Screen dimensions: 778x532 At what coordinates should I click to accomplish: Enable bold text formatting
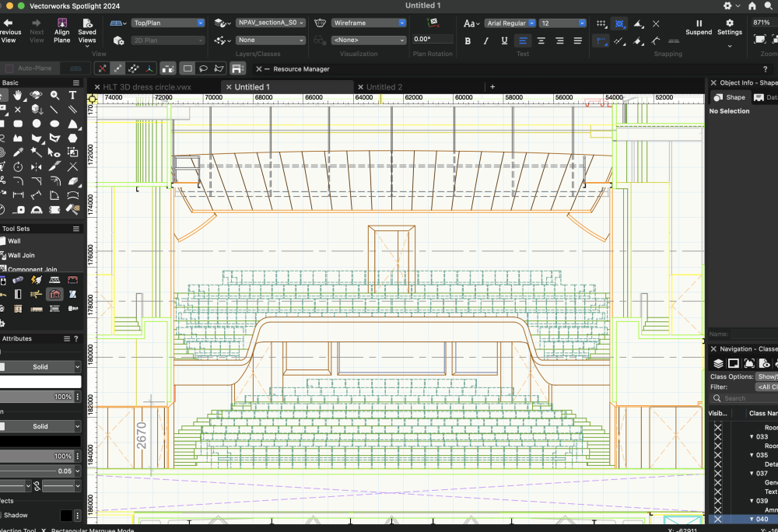click(x=468, y=40)
